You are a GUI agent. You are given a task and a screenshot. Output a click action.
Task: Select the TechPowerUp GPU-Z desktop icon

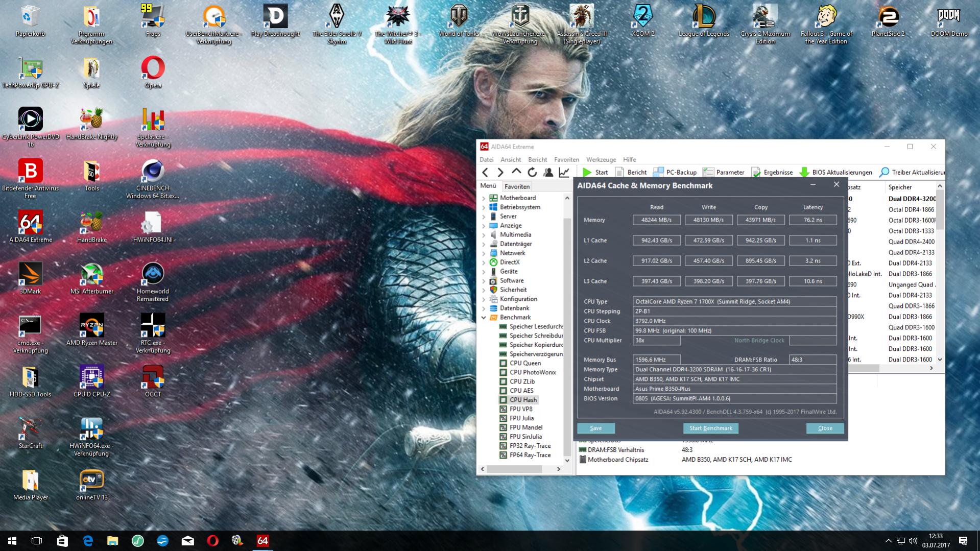coord(30,73)
